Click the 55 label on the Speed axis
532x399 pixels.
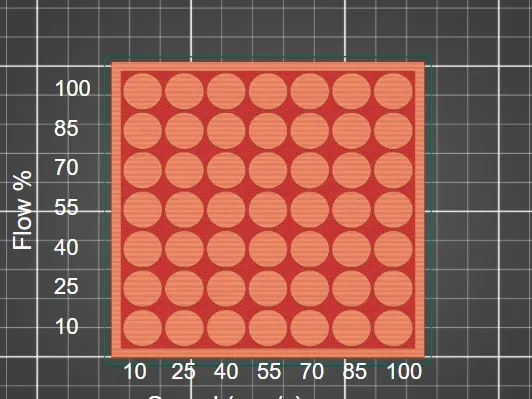[x=269, y=371]
